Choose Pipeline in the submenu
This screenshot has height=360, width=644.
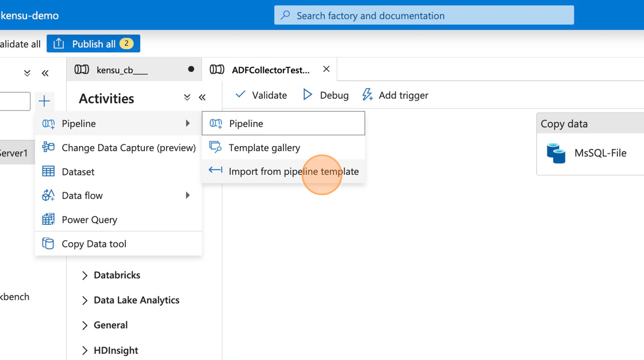click(x=283, y=123)
